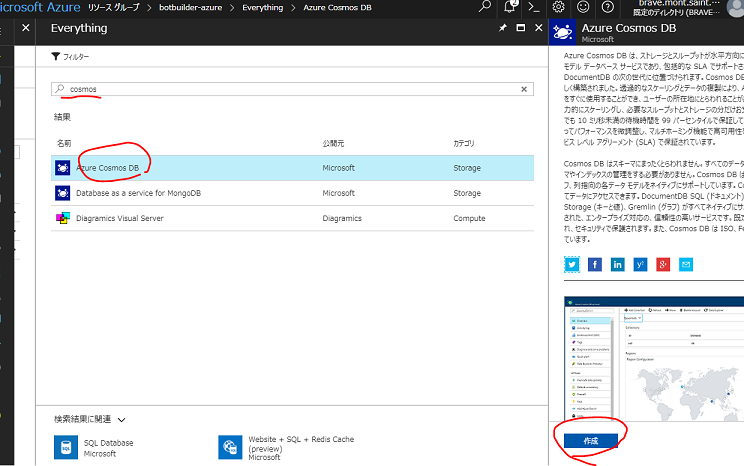
Task: Go to botbuilder-azure breadcrumb
Action: 190,8
